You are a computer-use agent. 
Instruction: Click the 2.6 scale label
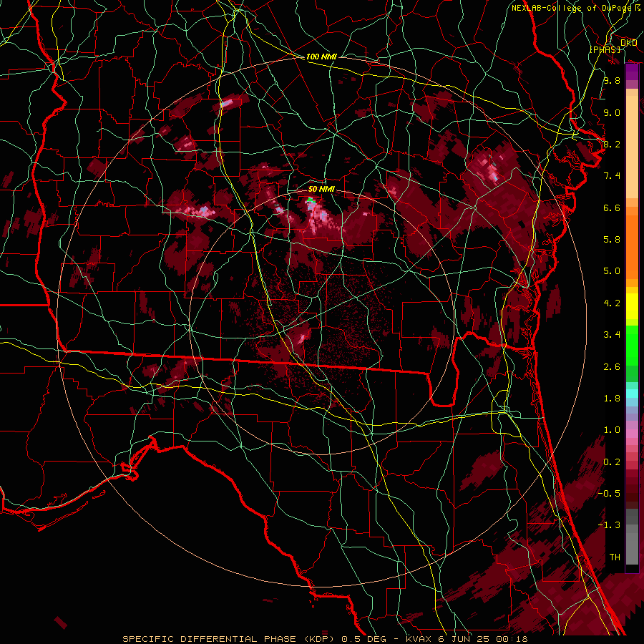click(x=612, y=367)
